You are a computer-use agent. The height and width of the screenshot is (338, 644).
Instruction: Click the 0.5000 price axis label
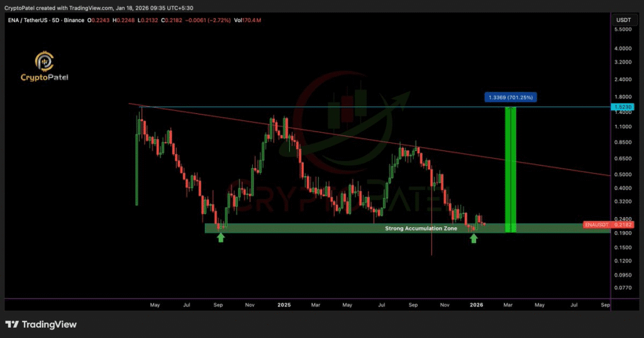click(623, 174)
